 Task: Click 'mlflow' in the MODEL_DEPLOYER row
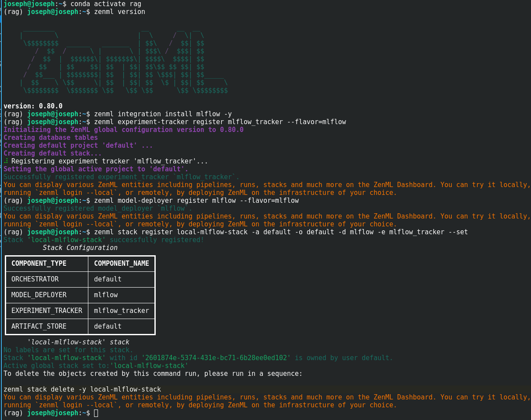pos(106,295)
